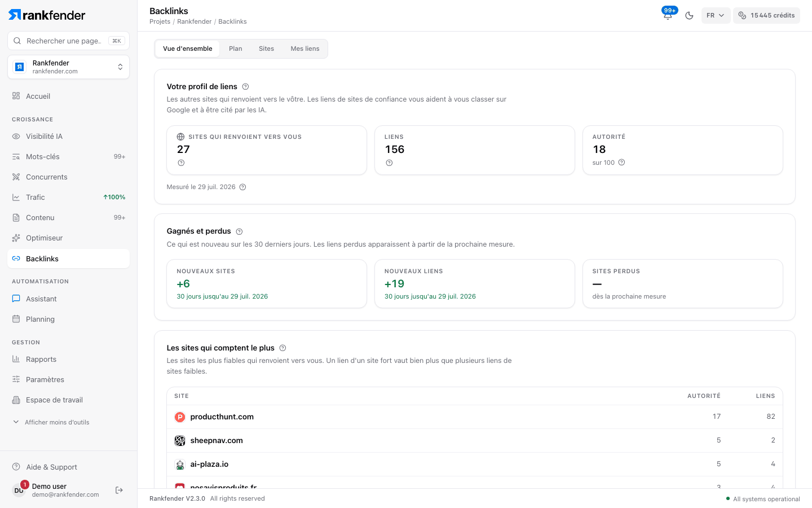Image resolution: width=812 pixels, height=508 pixels.
Task: Click the sheepnav.com favicon
Action: 180,441
